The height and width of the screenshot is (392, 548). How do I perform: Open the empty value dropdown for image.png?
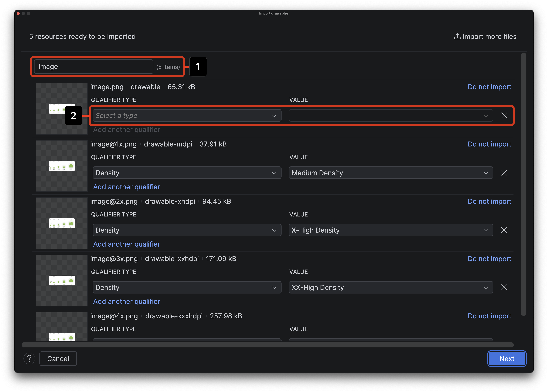click(391, 115)
